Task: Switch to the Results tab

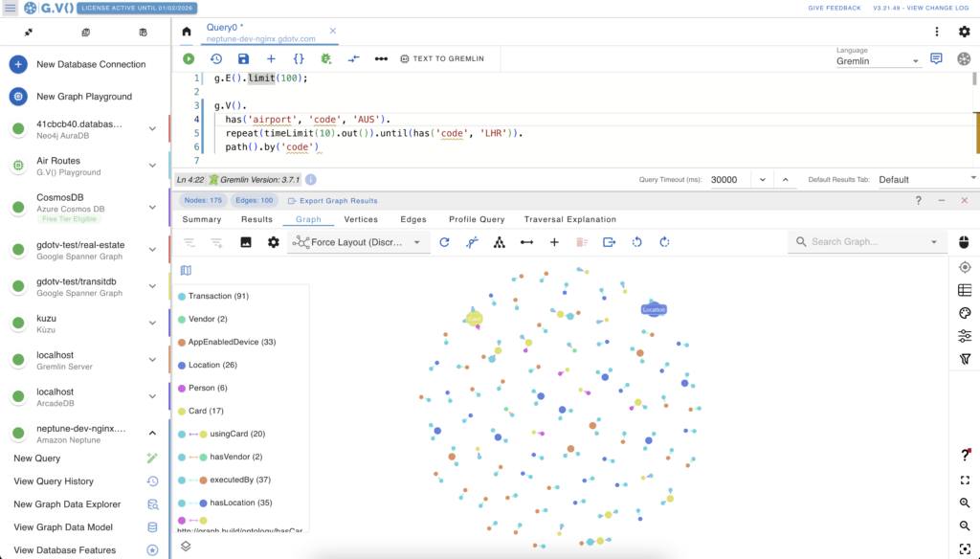Action: point(256,219)
